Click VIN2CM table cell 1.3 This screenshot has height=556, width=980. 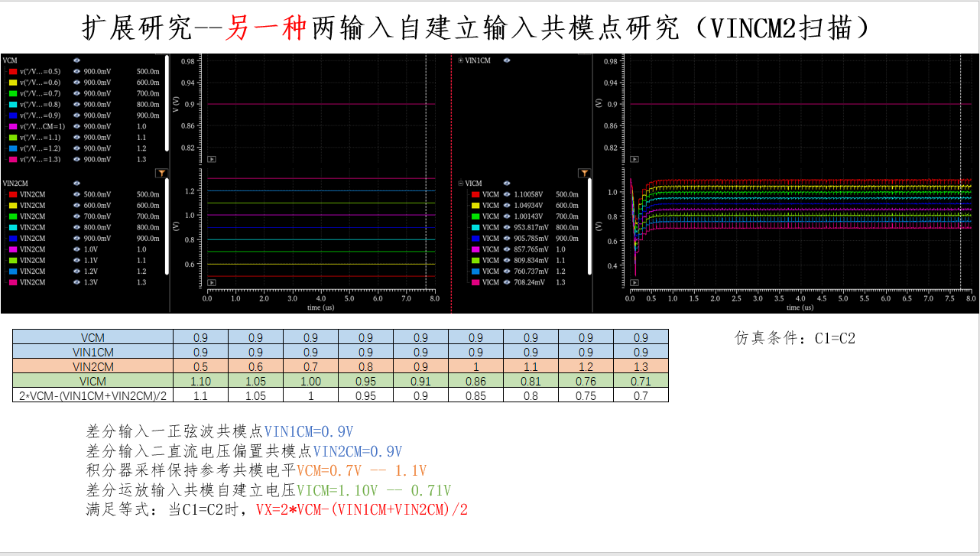point(641,366)
